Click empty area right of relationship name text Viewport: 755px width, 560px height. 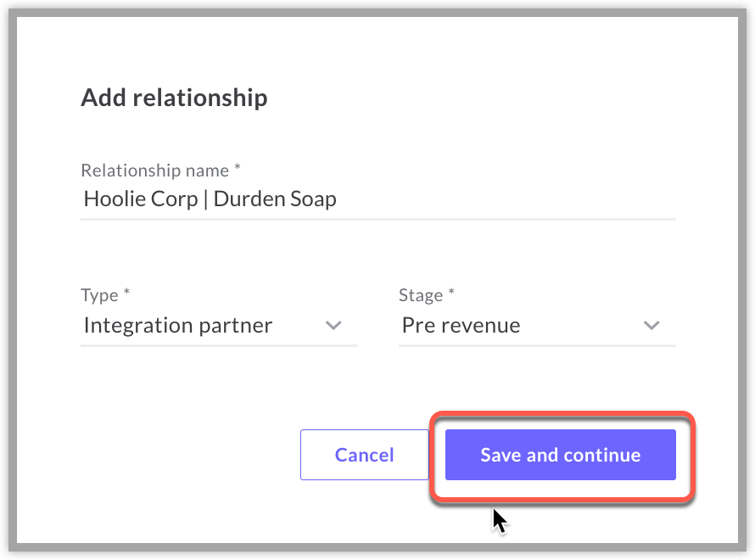[506, 199]
